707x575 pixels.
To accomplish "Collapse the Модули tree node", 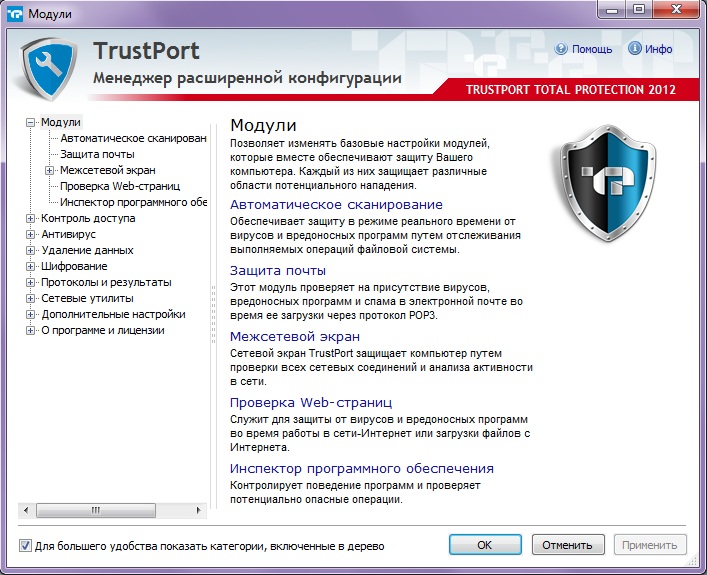I will click(x=30, y=122).
